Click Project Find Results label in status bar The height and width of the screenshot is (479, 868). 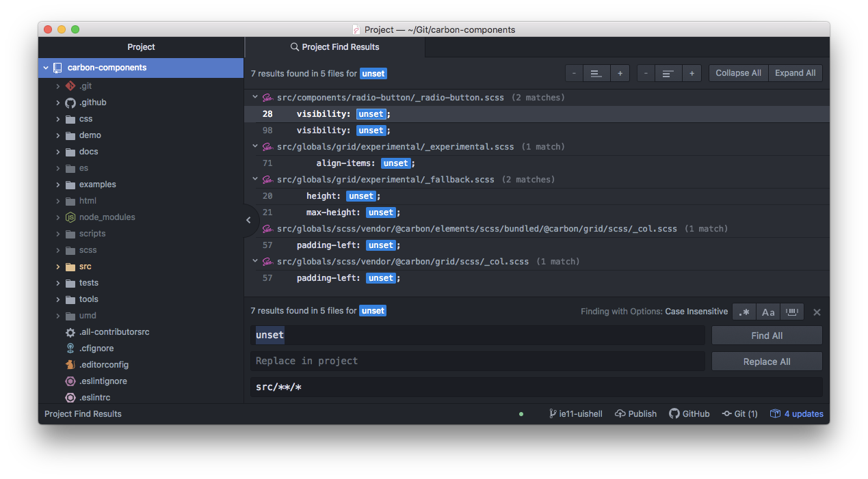click(83, 414)
